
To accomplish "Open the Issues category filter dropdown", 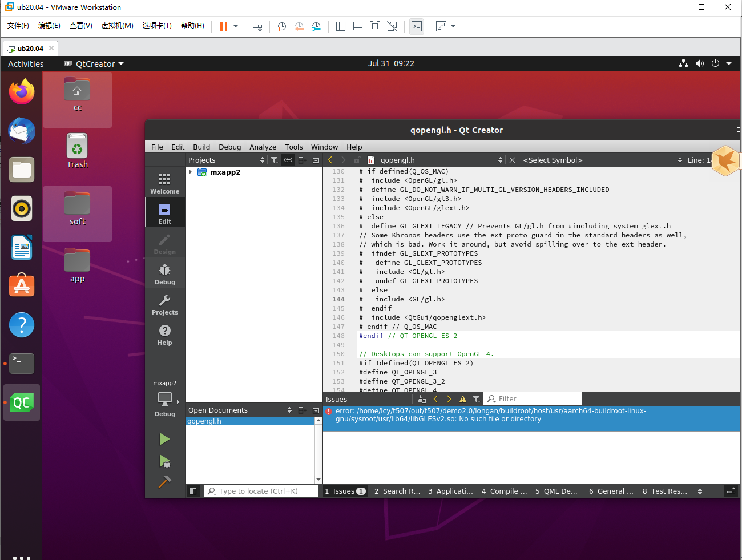I will click(x=477, y=399).
